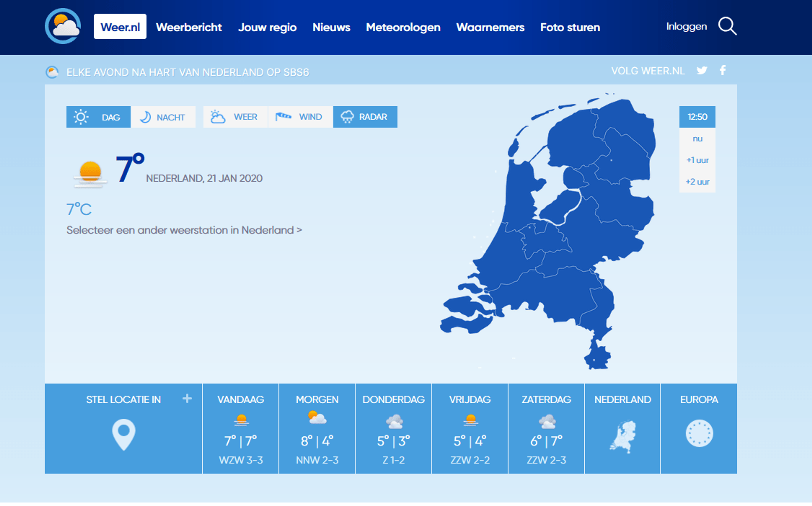Click 'Selecteer een ander weerstation in Nederland'
The image size is (812, 506).
pos(184,230)
